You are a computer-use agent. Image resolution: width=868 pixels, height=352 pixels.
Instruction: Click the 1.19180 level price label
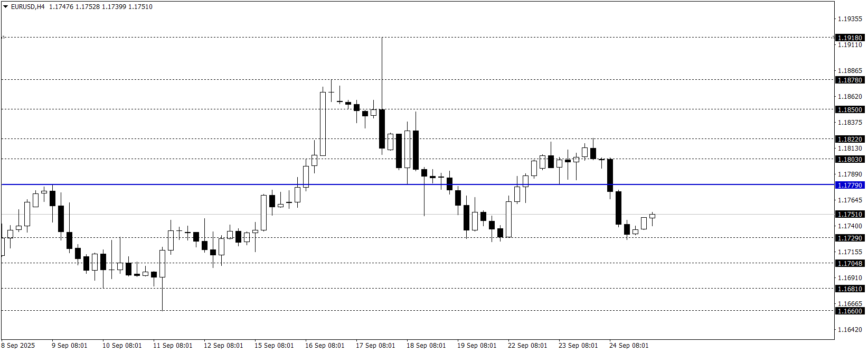tap(850, 38)
